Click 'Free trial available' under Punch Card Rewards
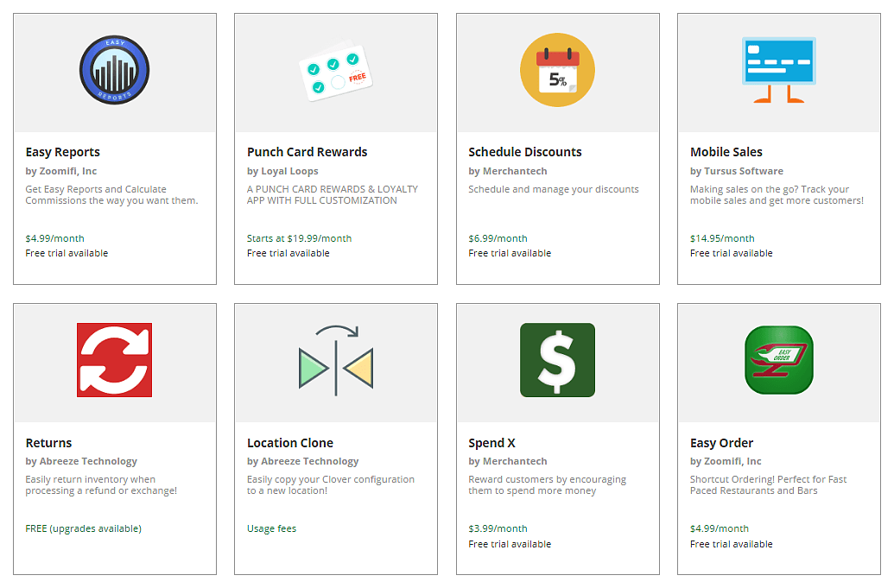Screen dimensions: 894x588 point(288,253)
